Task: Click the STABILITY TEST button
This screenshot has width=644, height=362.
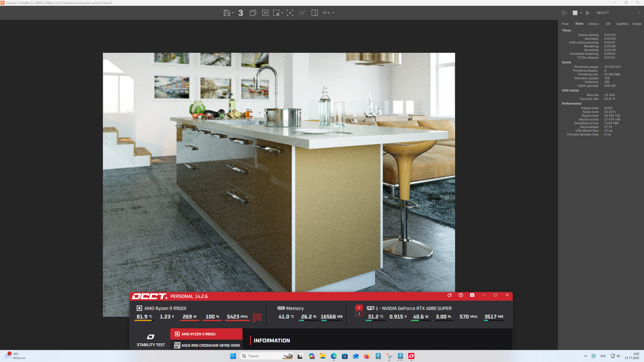Action: (151, 340)
